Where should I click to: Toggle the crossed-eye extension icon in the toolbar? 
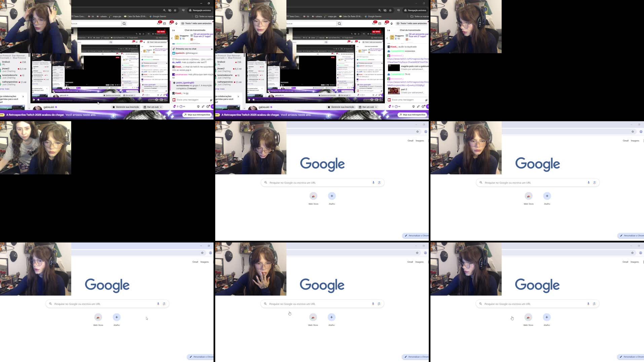pos(170,10)
